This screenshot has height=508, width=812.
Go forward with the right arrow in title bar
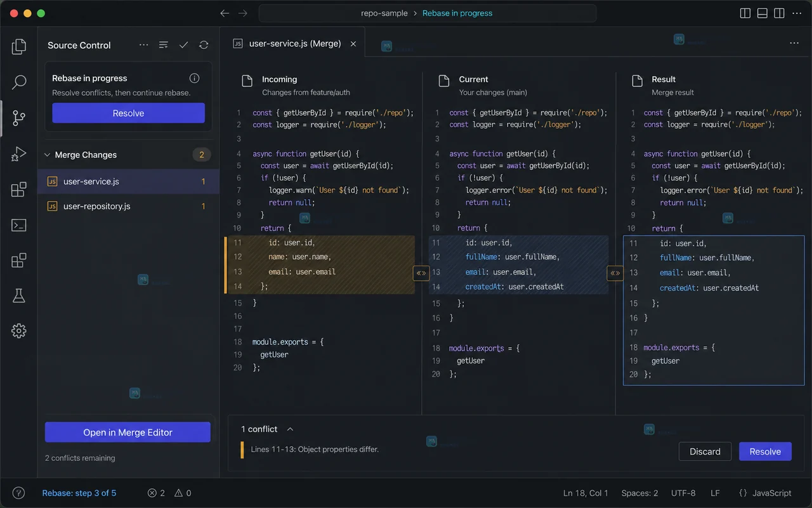point(243,13)
